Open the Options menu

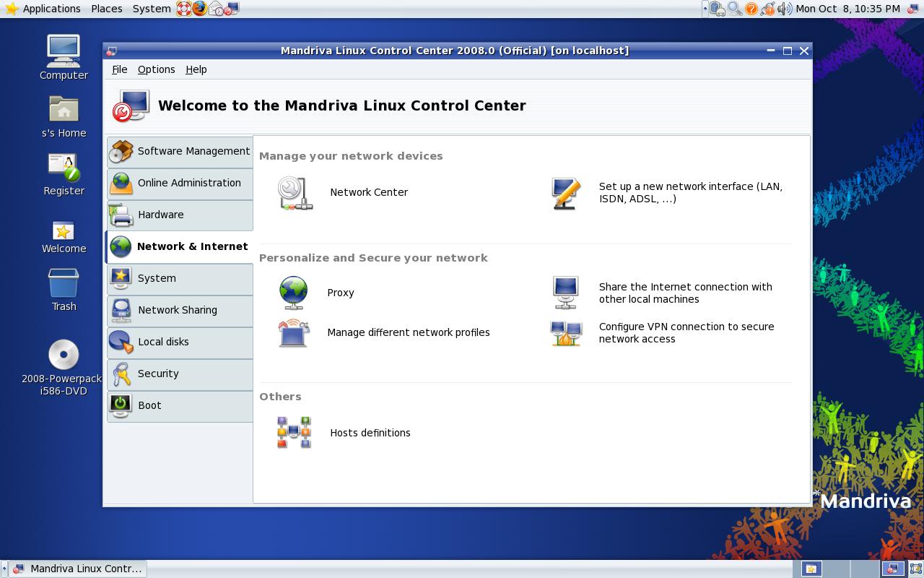click(157, 69)
